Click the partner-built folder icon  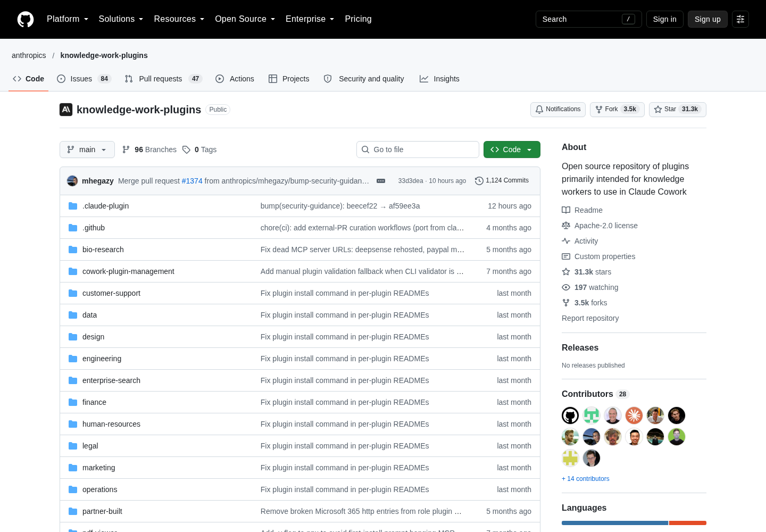[x=73, y=511]
